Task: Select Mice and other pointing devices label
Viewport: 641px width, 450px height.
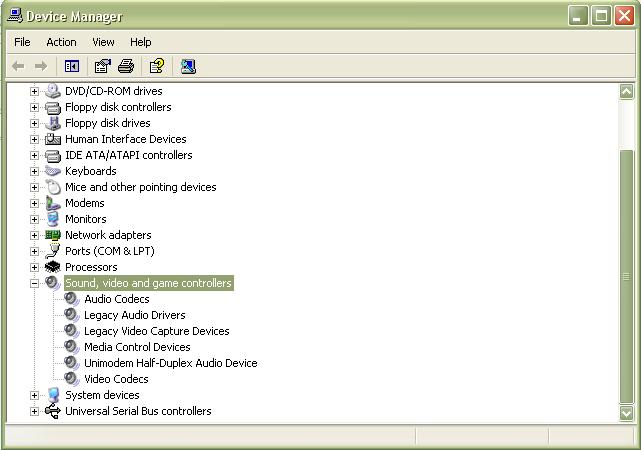Action: point(141,187)
